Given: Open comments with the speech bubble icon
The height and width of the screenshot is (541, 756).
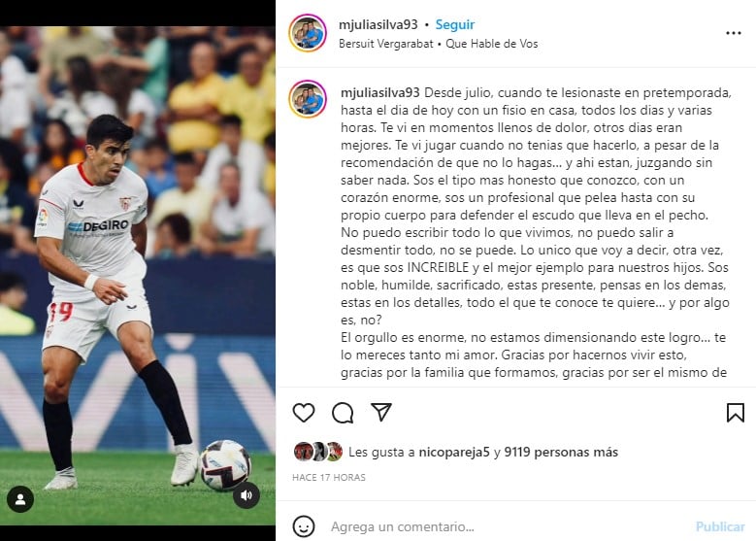Looking at the screenshot, I should (x=343, y=413).
